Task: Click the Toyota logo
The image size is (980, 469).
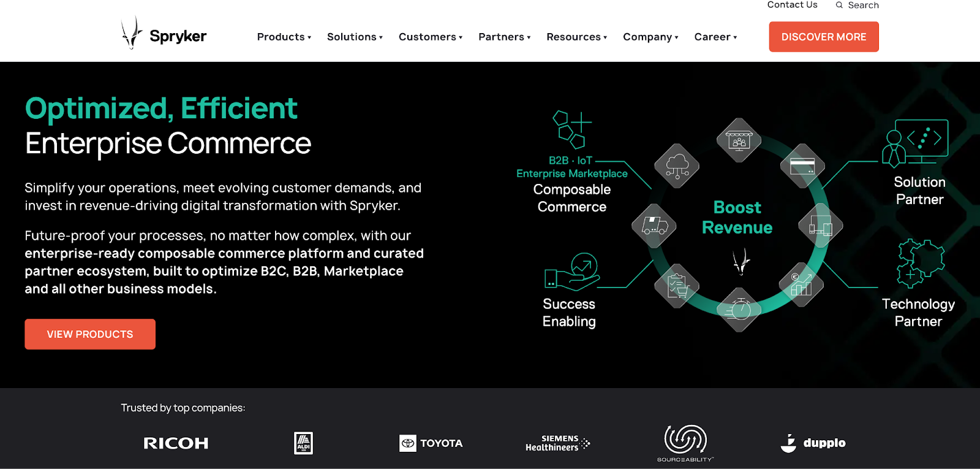Action: click(x=431, y=443)
